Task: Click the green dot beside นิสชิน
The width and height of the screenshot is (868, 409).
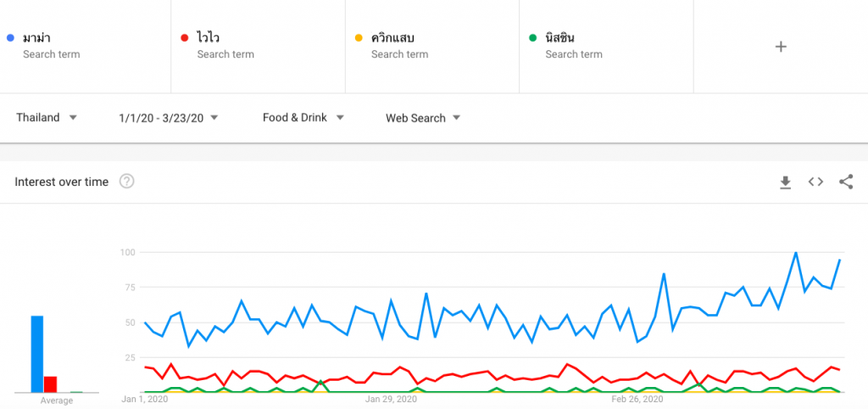Action: pos(533,37)
